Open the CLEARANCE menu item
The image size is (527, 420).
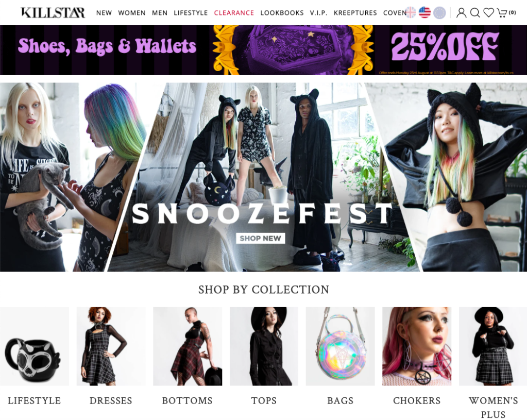(x=234, y=13)
